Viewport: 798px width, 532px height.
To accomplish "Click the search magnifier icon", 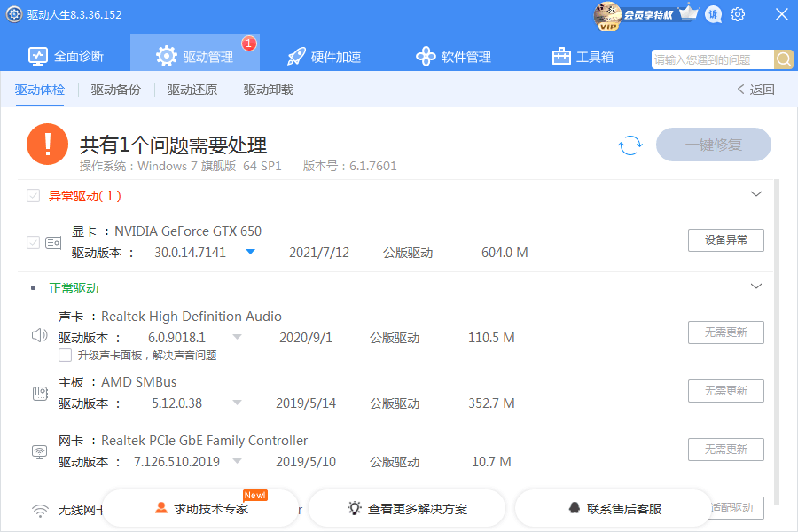I will (784, 59).
